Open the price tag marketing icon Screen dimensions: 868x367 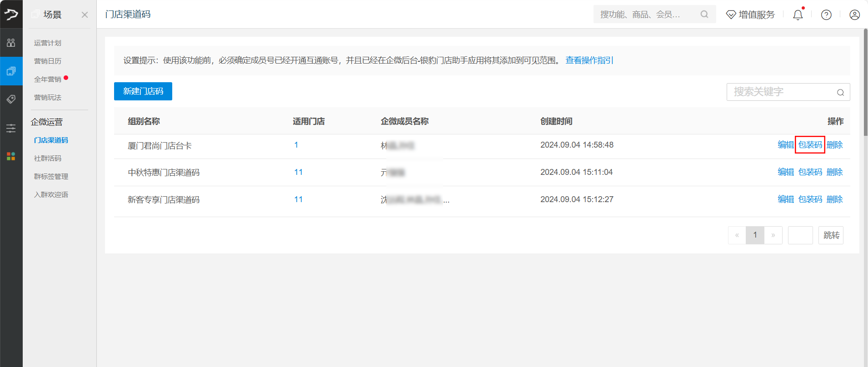coord(11,99)
